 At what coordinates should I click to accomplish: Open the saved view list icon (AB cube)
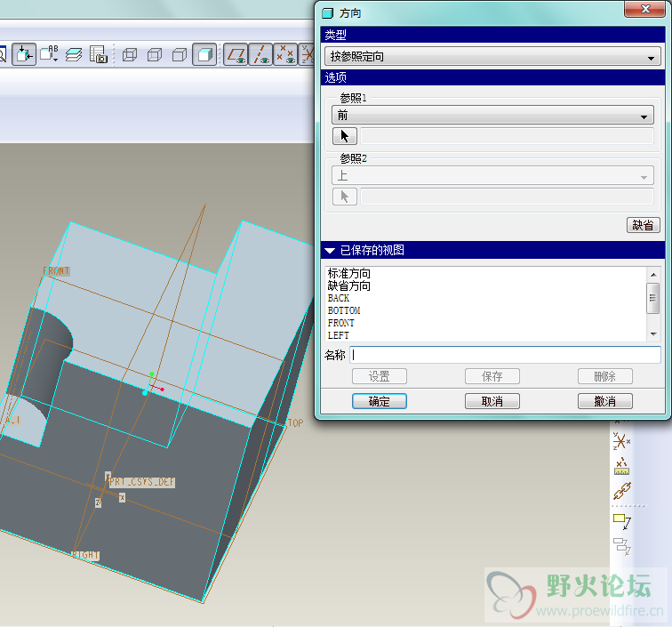49,54
